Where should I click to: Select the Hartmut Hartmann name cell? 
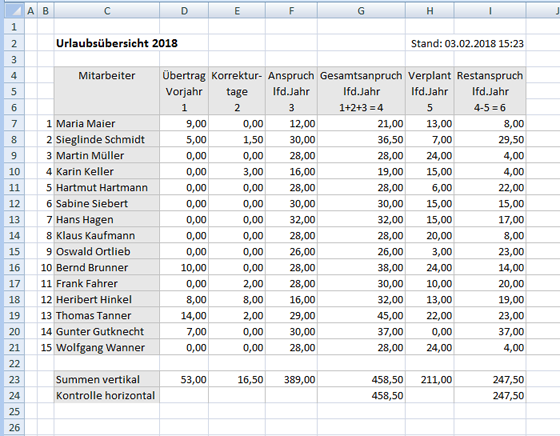(x=107, y=187)
